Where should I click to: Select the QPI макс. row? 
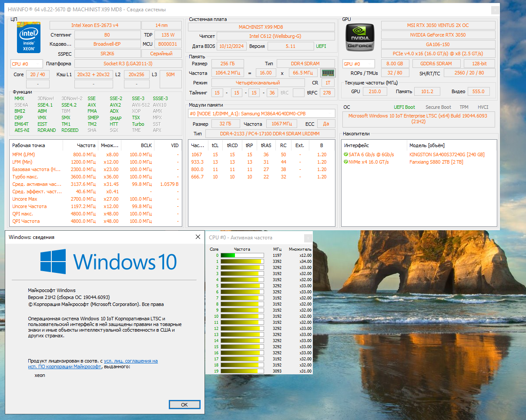(95, 214)
